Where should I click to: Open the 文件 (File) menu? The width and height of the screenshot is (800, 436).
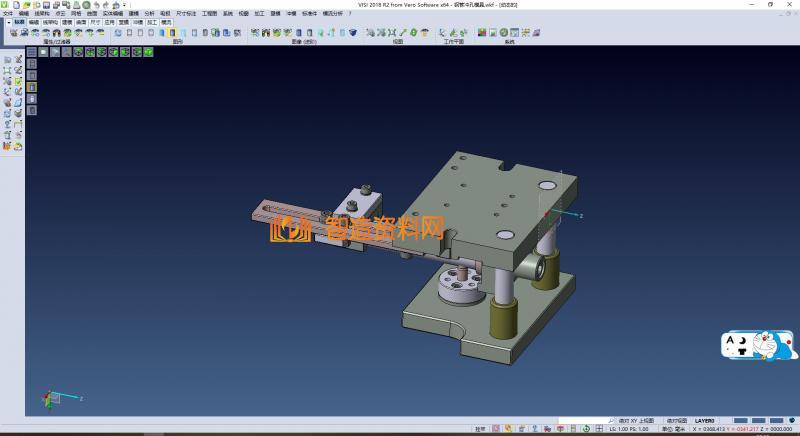click(8, 13)
